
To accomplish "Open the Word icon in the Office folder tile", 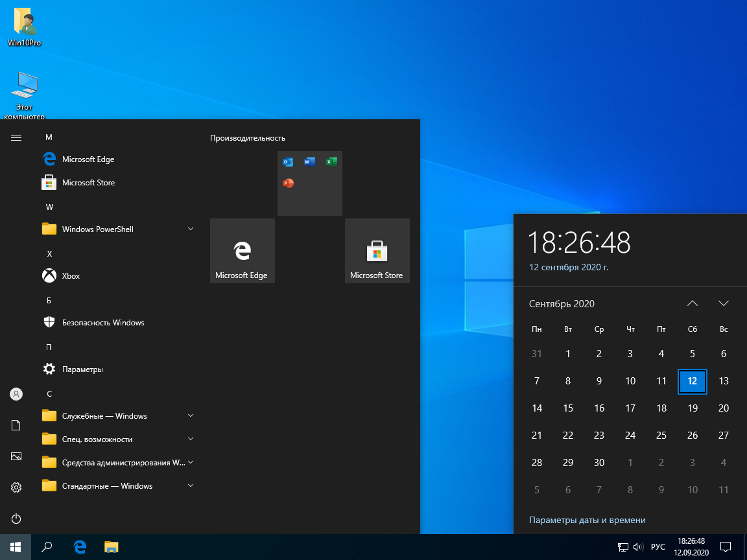I will [309, 162].
